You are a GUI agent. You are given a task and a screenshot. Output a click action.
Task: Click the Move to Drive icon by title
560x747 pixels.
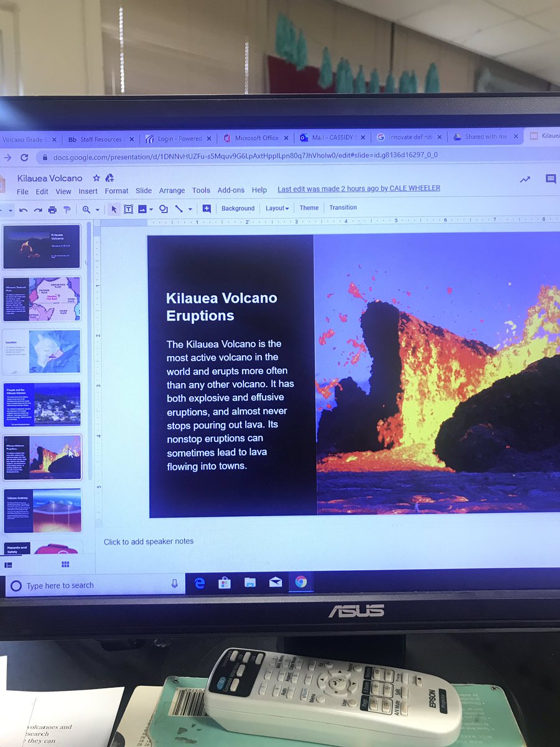110,178
